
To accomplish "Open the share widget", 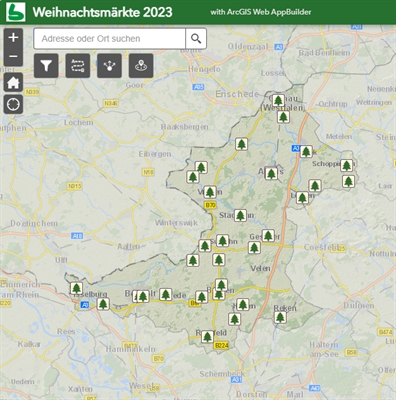I will coord(109,66).
